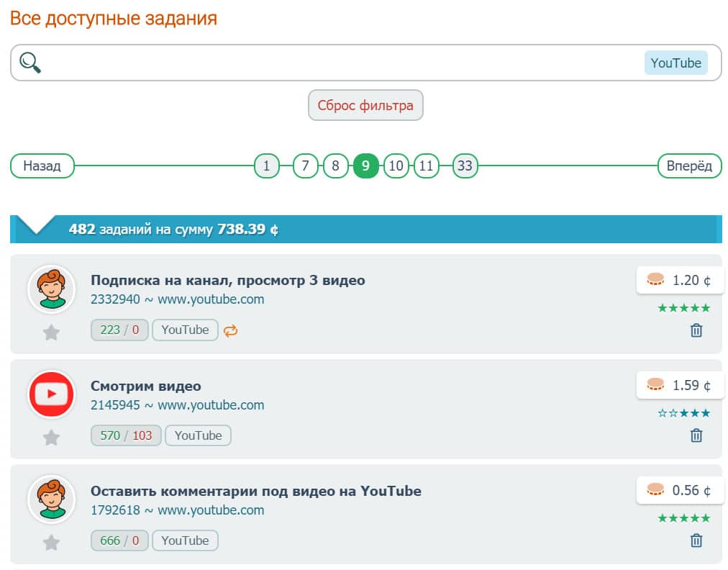Image resolution: width=728 pixels, height=570 pixels.
Task: Click the coin icon beside 1.59 price
Action: point(655,385)
